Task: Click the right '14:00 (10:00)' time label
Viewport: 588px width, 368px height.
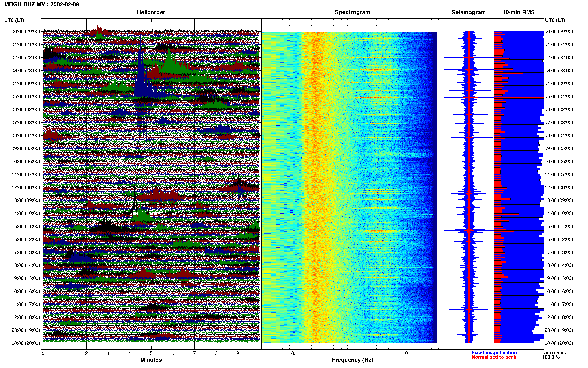Action: coord(559,213)
